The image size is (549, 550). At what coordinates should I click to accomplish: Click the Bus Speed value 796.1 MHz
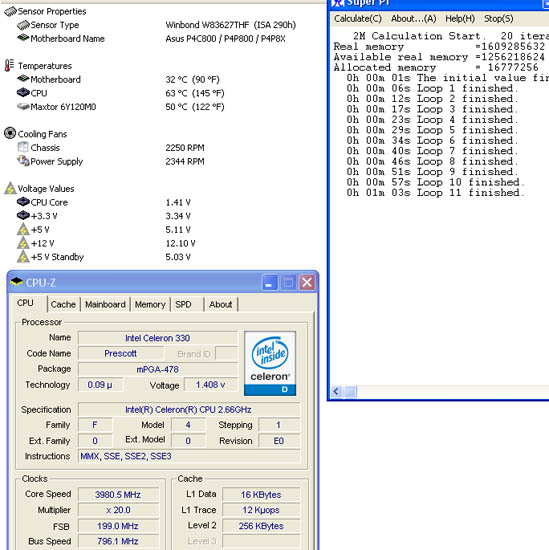pyautogui.click(x=118, y=541)
